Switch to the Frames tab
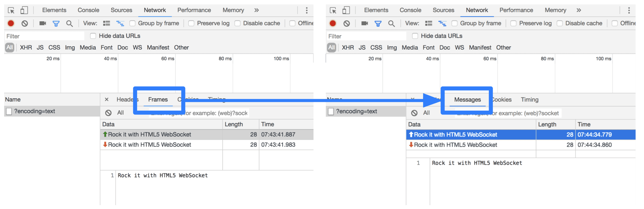The height and width of the screenshot is (209, 644). coord(158,100)
